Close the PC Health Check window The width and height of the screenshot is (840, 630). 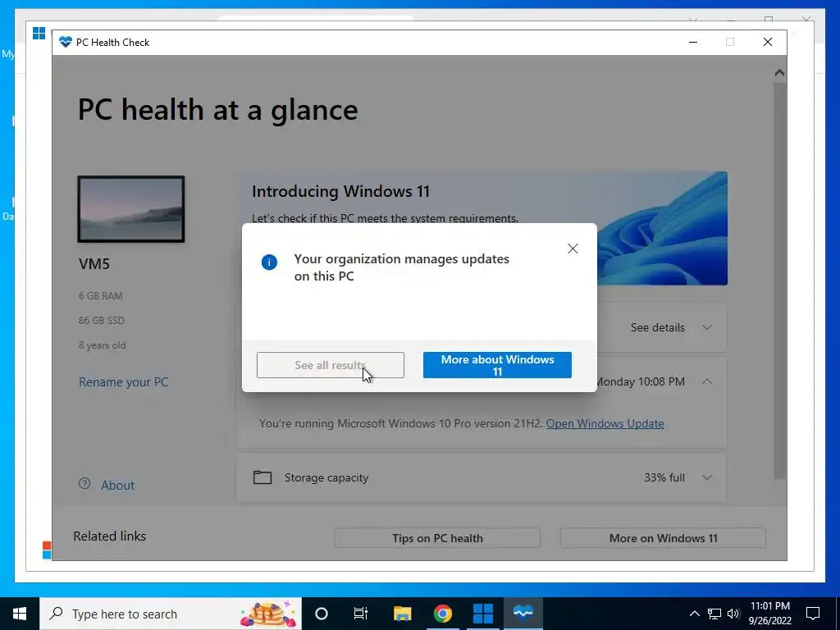[x=768, y=43]
